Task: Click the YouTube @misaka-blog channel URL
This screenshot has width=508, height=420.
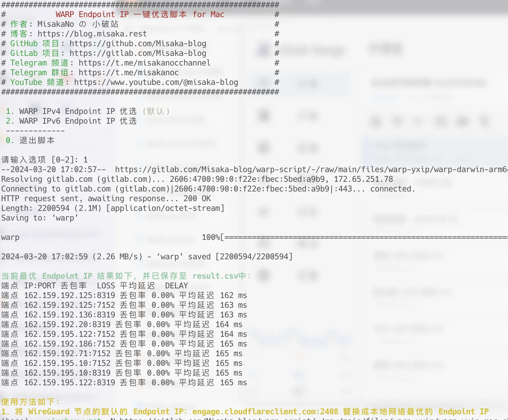Action: pos(156,82)
